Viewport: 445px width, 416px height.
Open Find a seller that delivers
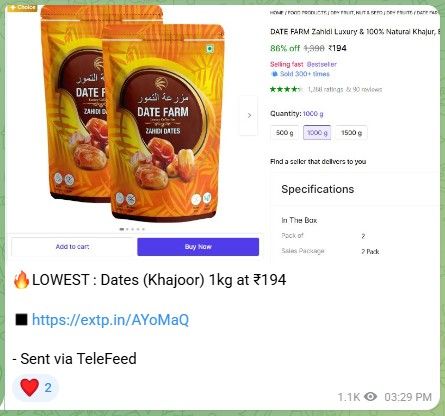(318, 162)
